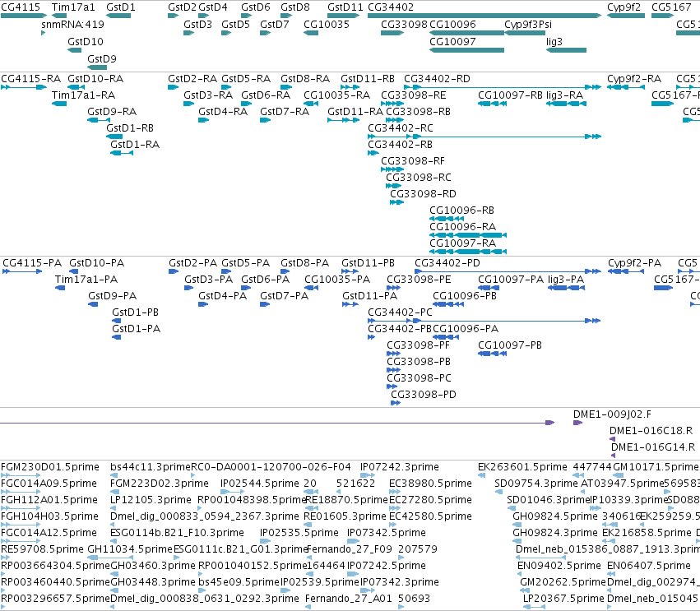Click the Cyp9f2 gene label
The width and height of the screenshot is (700, 611).
click(624, 7)
